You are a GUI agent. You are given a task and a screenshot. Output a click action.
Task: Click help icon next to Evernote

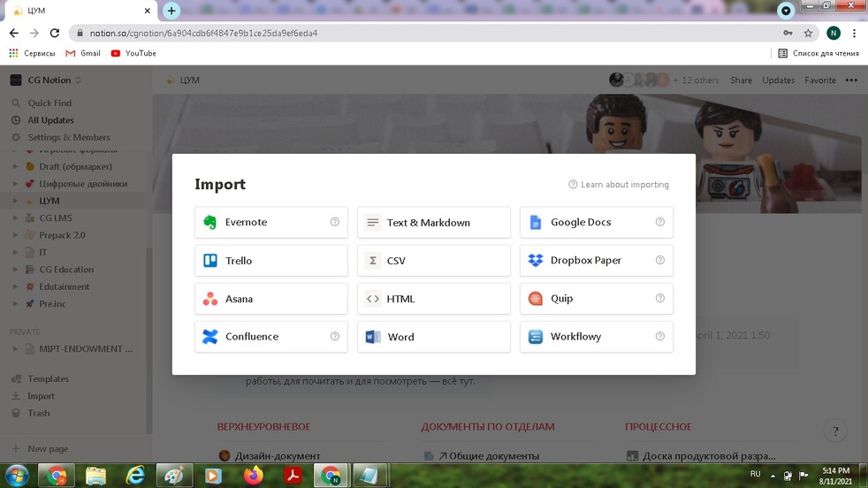334,222
